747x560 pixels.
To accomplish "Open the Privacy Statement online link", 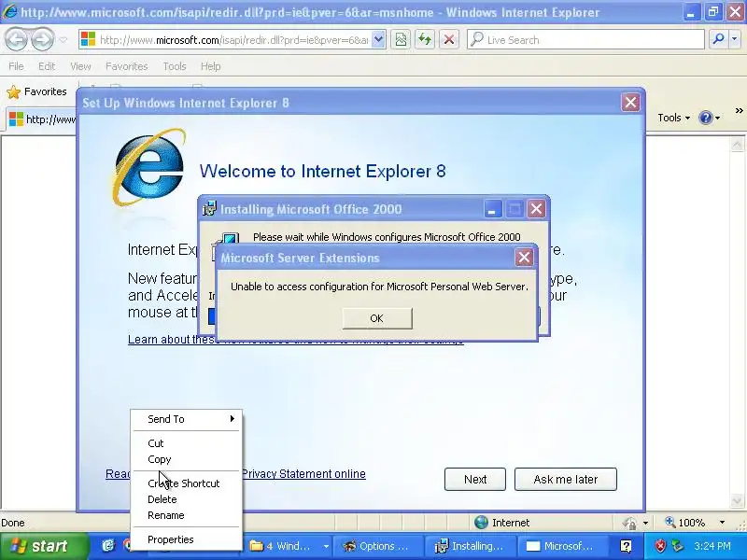I will (304, 474).
